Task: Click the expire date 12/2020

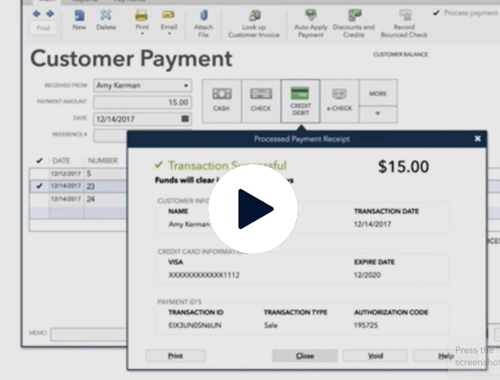Action: click(x=367, y=275)
